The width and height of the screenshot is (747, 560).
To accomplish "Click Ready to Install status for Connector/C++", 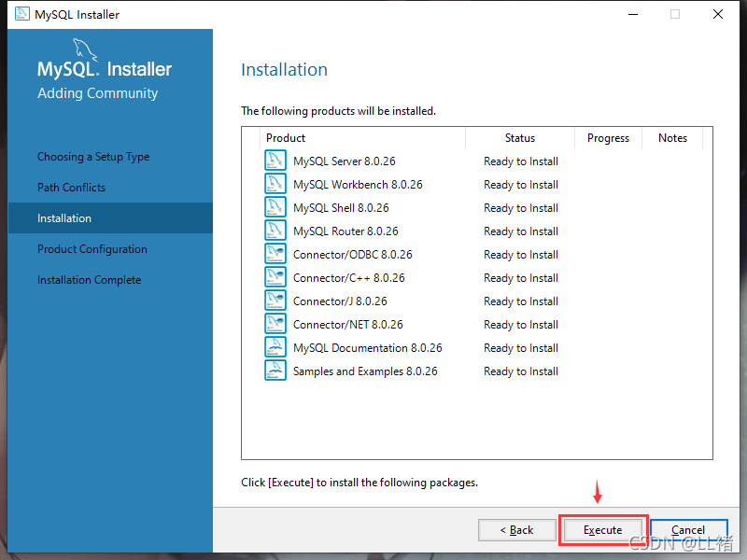I will click(521, 278).
